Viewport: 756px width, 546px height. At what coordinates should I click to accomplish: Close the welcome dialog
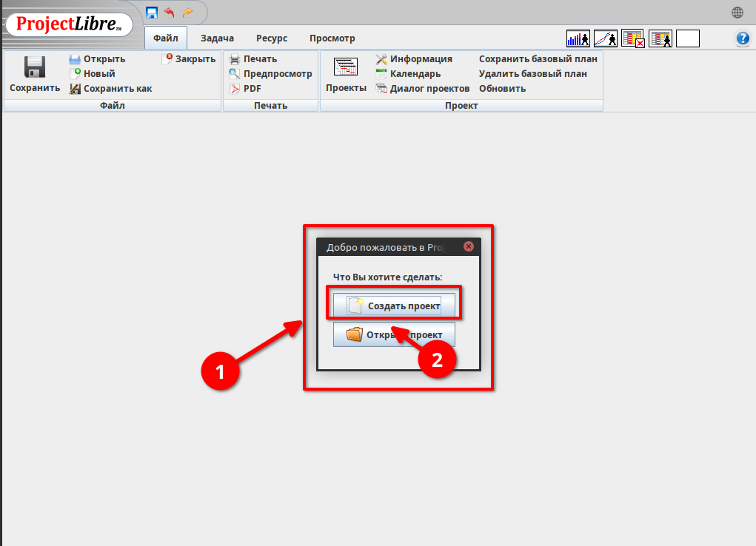pos(469,247)
